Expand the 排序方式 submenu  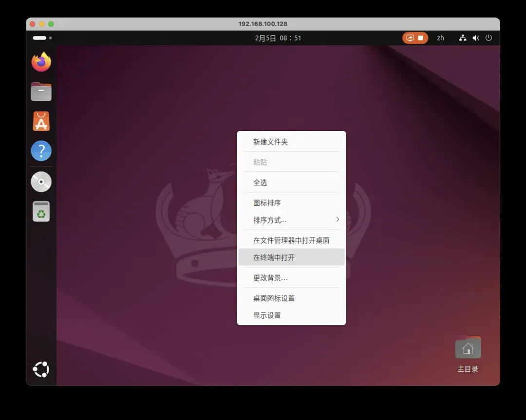(291, 220)
